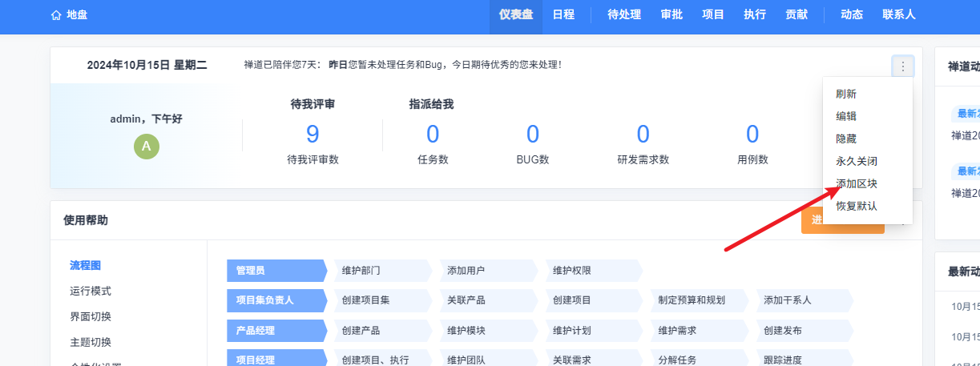
Task: Open the 项目 tab
Action: [713, 14]
